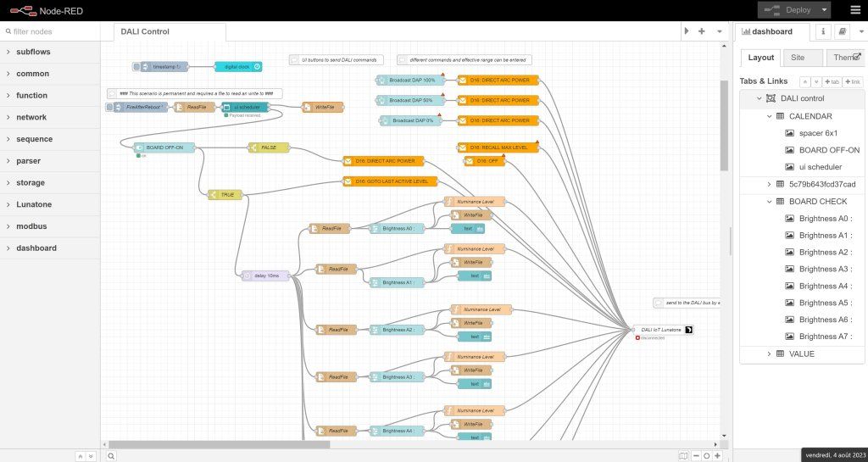868x462 pixels.
Task: Expand the VALUE group in layout tree
Action: (x=769, y=353)
